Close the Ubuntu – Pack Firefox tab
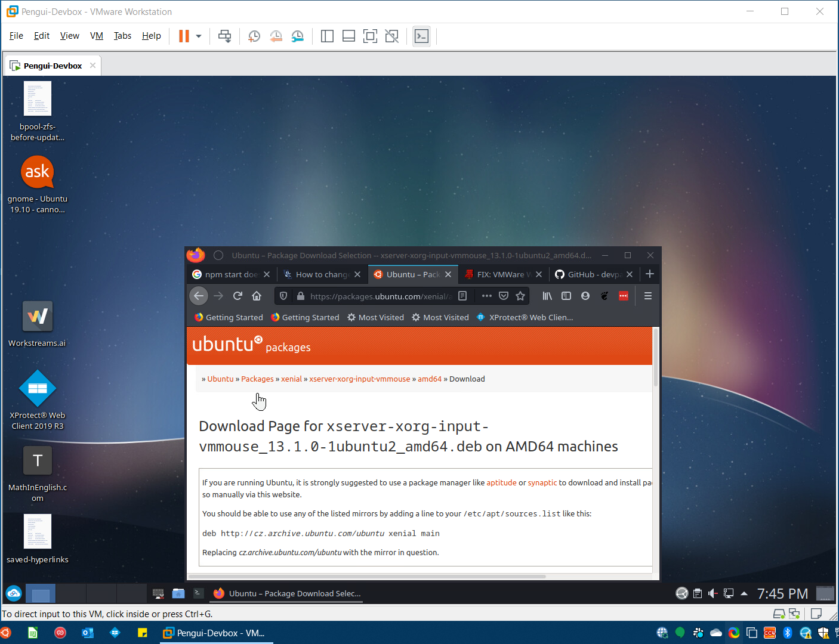Viewport: 839px width, 644px height. click(448, 274)
